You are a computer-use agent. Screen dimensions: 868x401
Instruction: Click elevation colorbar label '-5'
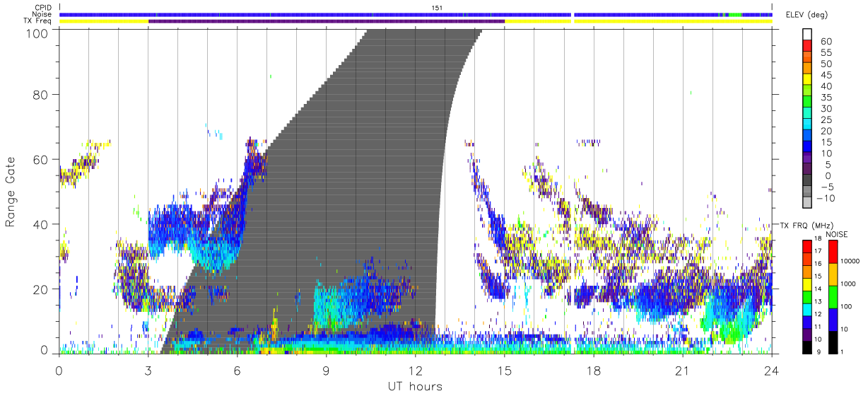tap(826, 187)
